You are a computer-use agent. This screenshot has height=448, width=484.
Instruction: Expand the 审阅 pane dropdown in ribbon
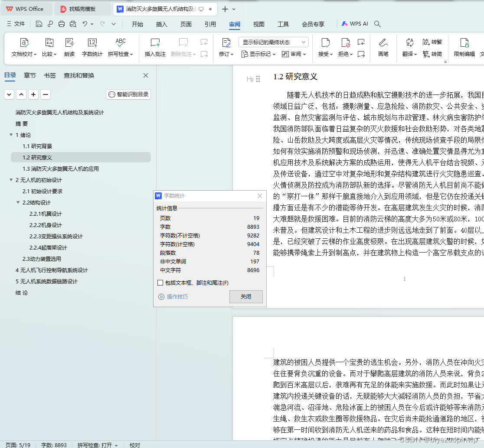294,54
